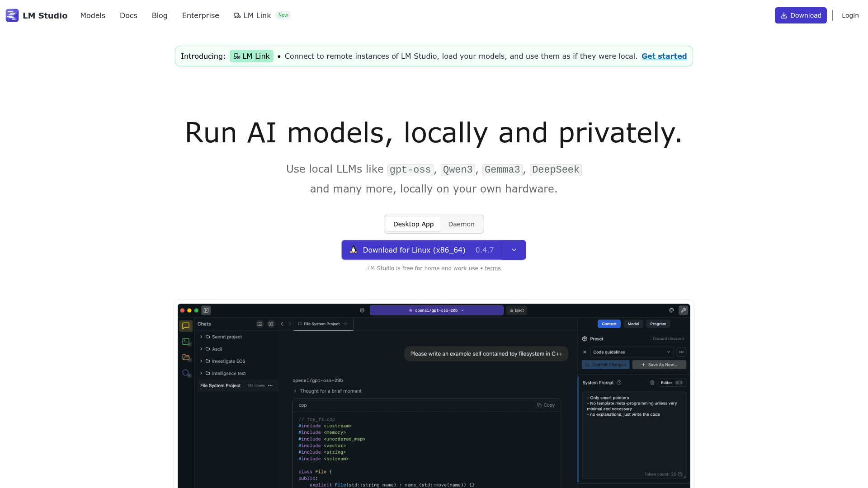
Task: Follow the Get started link
Action: tap(664, 56)
